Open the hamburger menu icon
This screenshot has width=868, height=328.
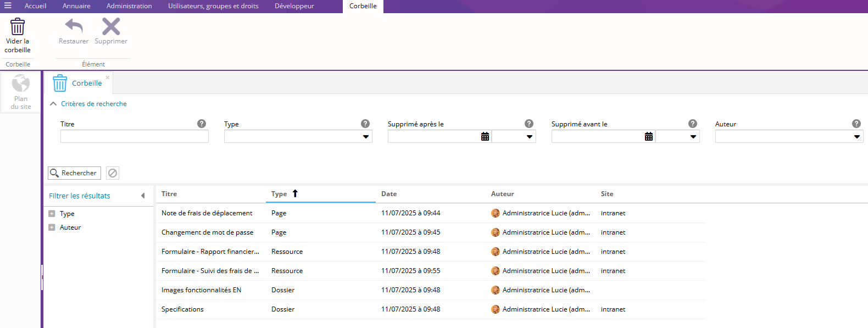[8, 5]
